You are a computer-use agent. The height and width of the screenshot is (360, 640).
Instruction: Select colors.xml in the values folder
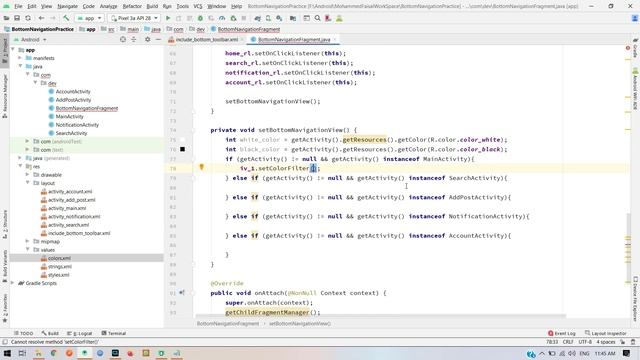click(x=59, y=258)
